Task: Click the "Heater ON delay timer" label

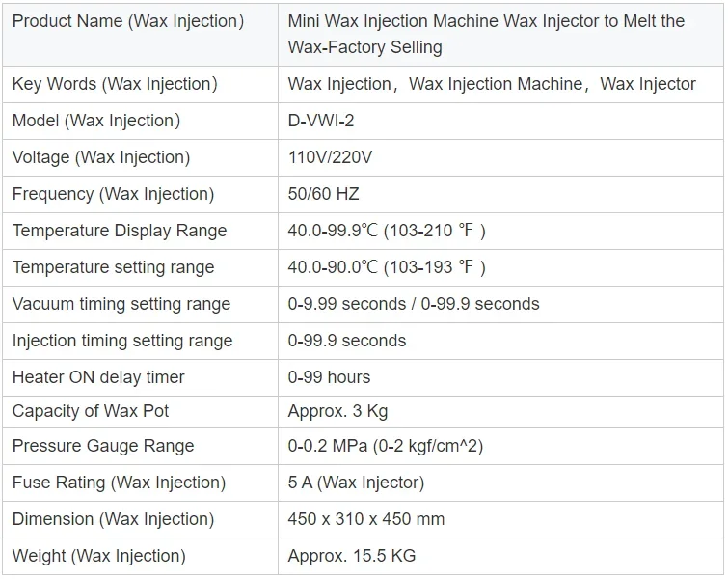Action: pyautogui.click(x=98, y=377)
